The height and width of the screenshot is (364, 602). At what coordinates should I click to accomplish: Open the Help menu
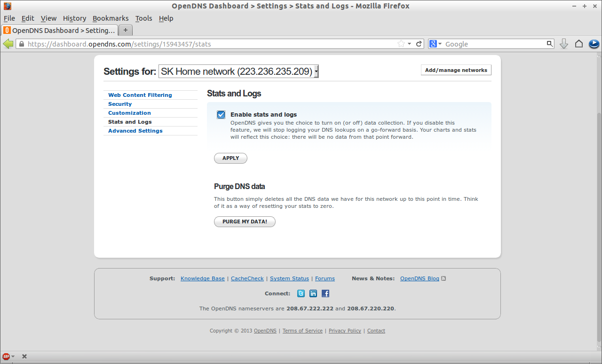click(166, 18)
